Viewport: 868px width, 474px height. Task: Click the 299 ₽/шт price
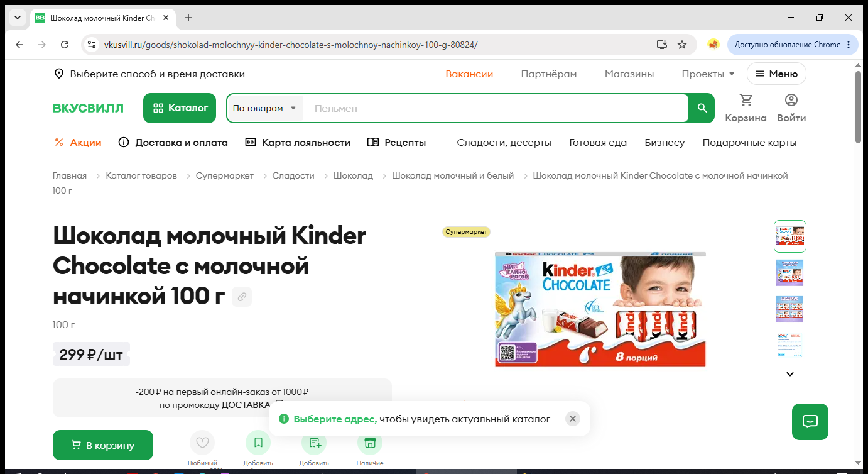pyautogui.click(x=92, y=354)
